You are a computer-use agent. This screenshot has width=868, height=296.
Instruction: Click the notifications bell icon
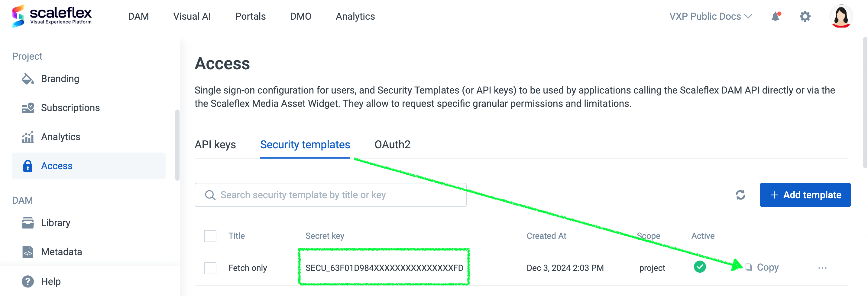click(x=776, y=16)
